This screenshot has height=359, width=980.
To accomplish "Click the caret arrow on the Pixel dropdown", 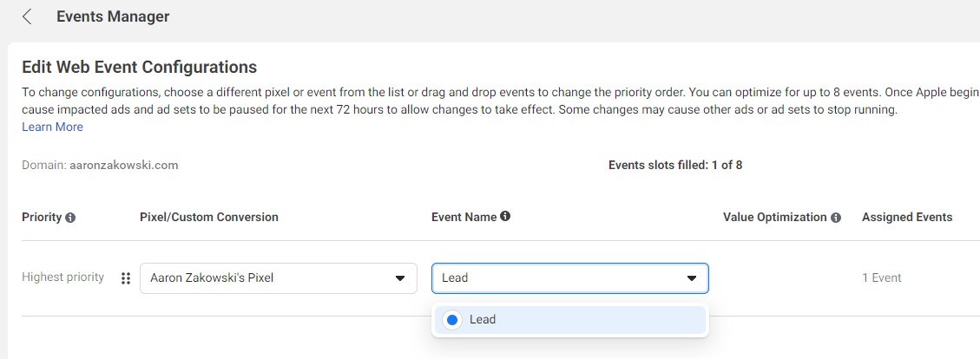I will click(x=400, y=278).
